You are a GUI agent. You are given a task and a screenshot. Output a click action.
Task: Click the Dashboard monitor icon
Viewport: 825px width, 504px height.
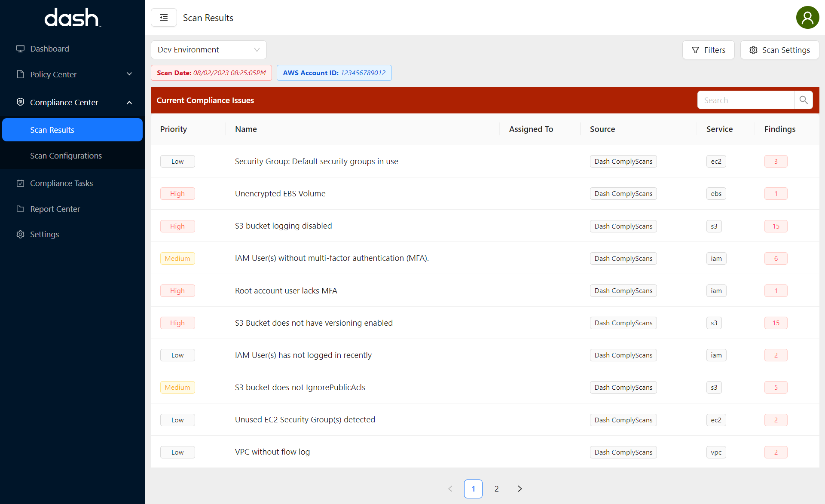click(x=20, y=49)
